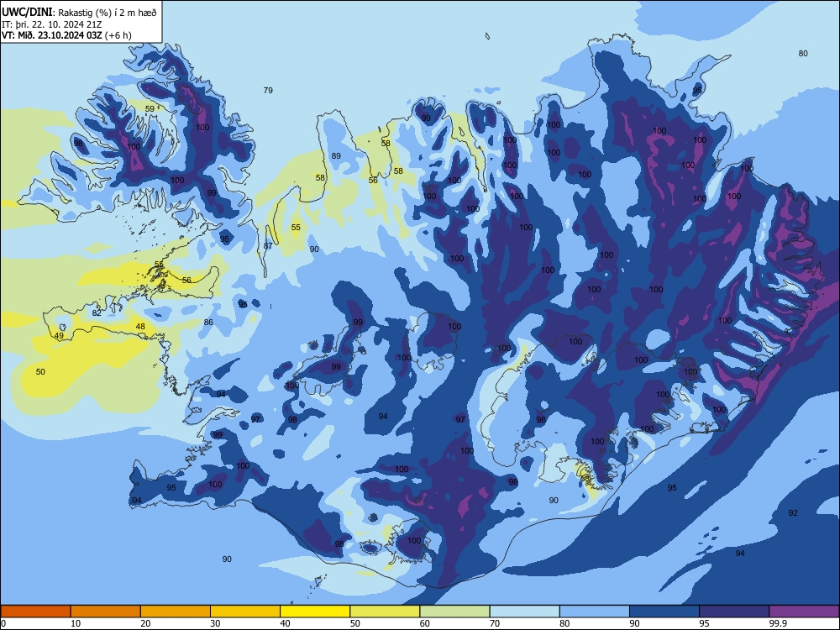This screenshot has height=630, width=840.
Task: Click the initial time line 'IT: þri. 22. 10. 2024 21Z'
Action: (x=52, y=24)
